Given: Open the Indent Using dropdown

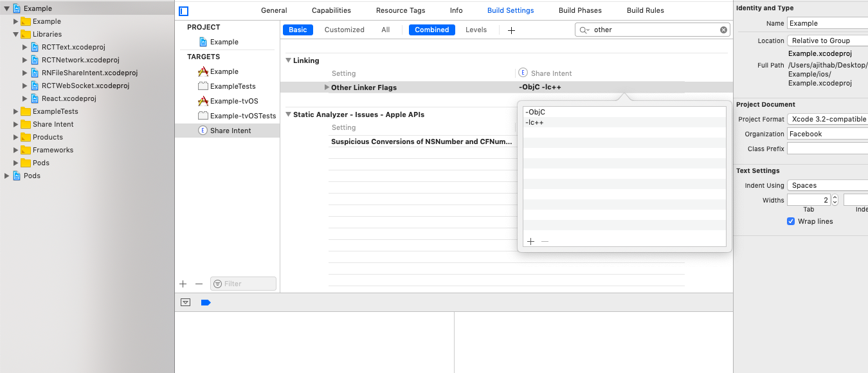Looking at the screenshot, I should [x=827, y=185].
